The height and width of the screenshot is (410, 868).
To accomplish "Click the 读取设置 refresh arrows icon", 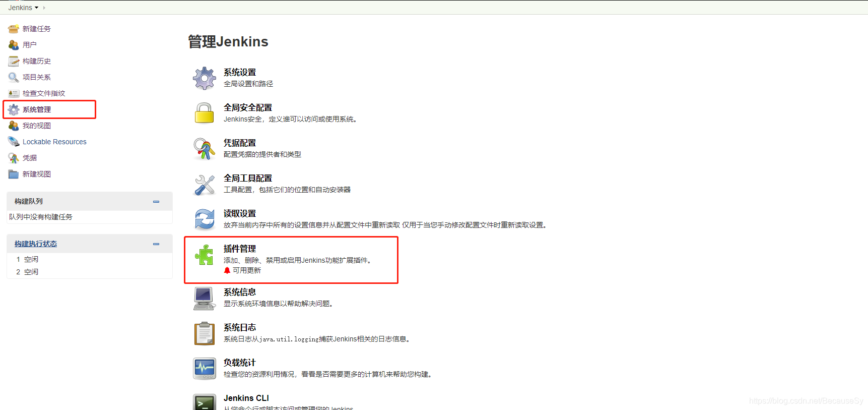I will click(x=205, y=219).
